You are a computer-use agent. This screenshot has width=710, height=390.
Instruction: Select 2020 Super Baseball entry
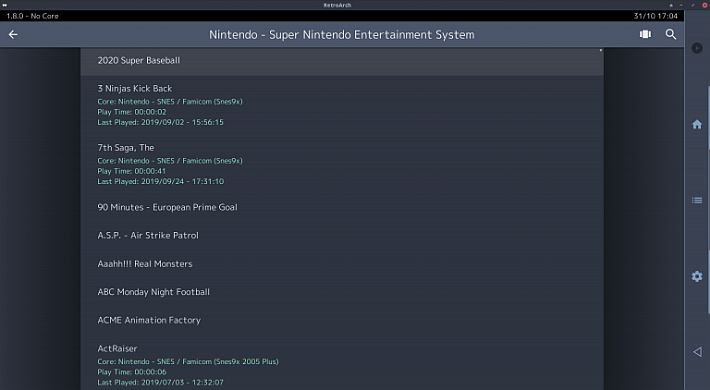click(x=342, y=62)
